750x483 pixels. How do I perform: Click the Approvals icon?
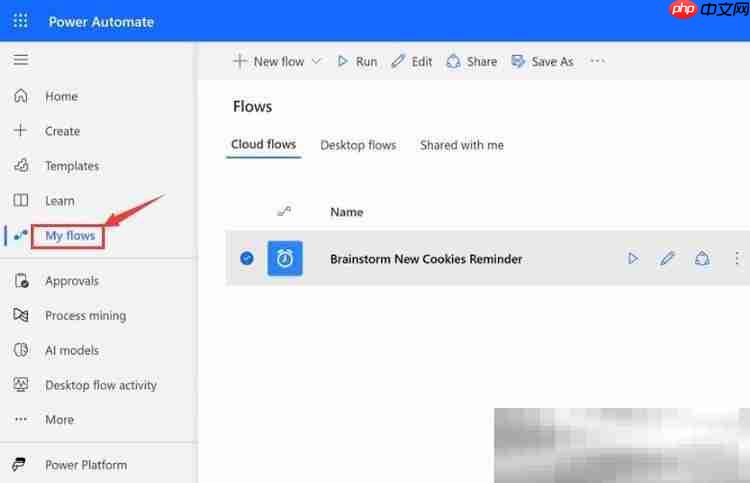tap(21, 280)
